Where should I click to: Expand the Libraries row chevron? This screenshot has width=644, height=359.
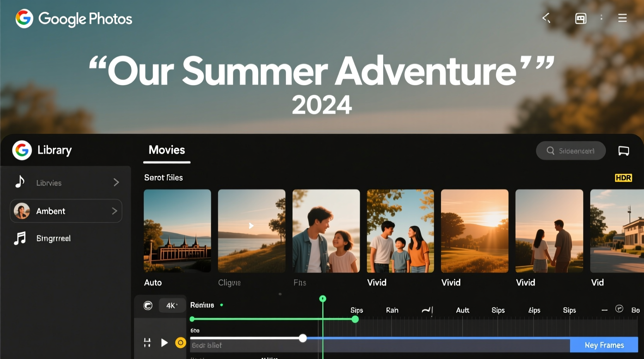click(x=116, y=182)
